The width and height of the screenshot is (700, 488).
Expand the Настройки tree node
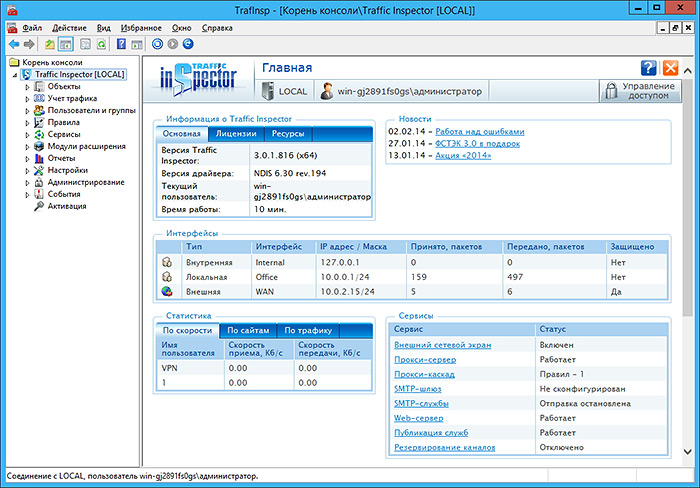coord(27,171)
